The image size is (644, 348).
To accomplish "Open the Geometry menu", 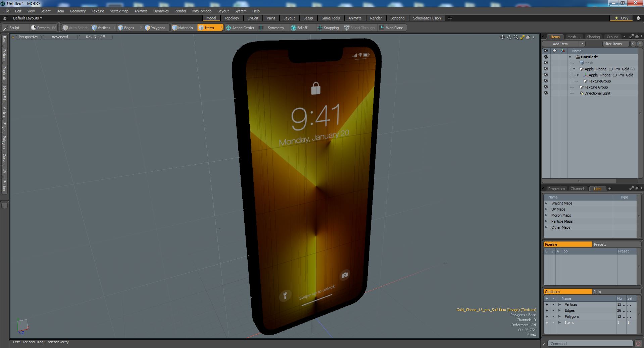I will [78, 11].
